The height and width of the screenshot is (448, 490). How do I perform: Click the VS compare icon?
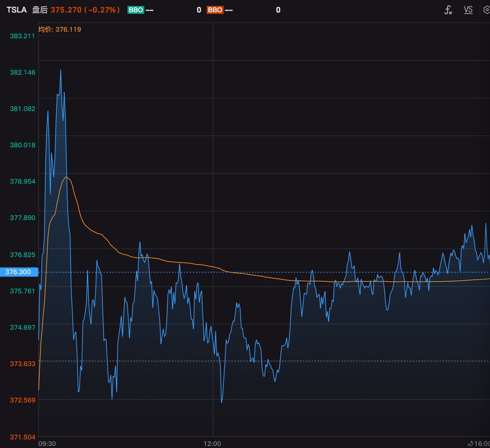[x=468, y=10]
